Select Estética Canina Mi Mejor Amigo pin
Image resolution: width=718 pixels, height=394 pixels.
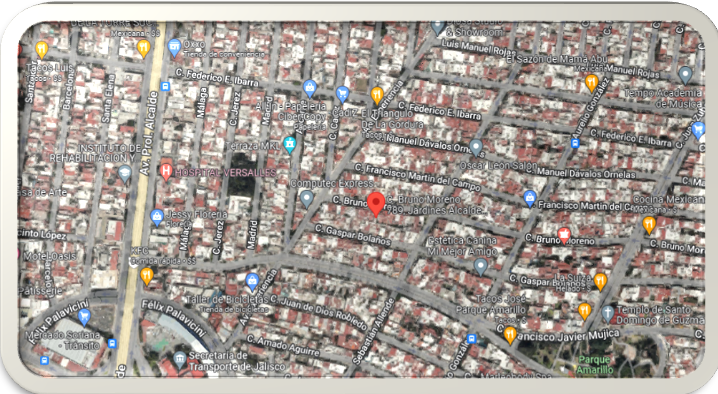(480, 267)
